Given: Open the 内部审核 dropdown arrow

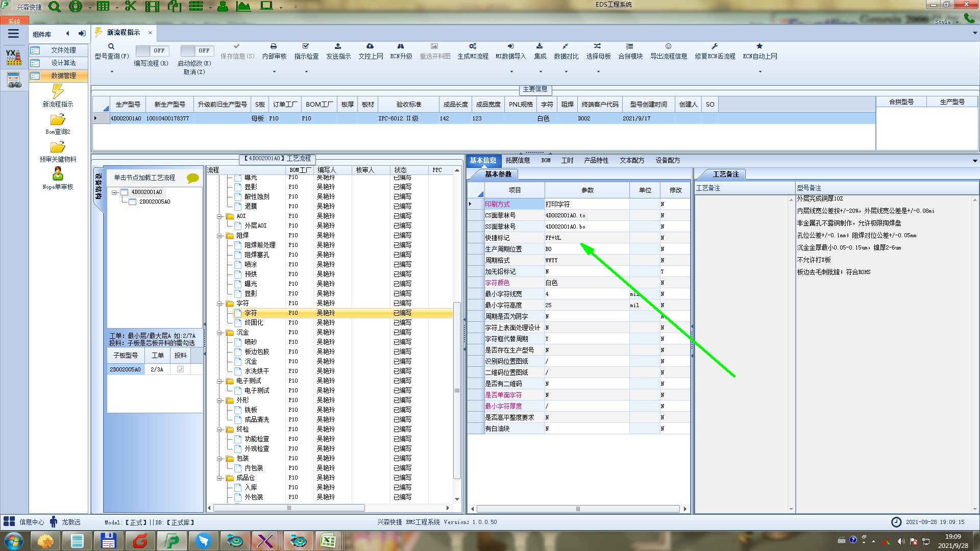Looking at the screenshot, I should click(x=274, y=71).
